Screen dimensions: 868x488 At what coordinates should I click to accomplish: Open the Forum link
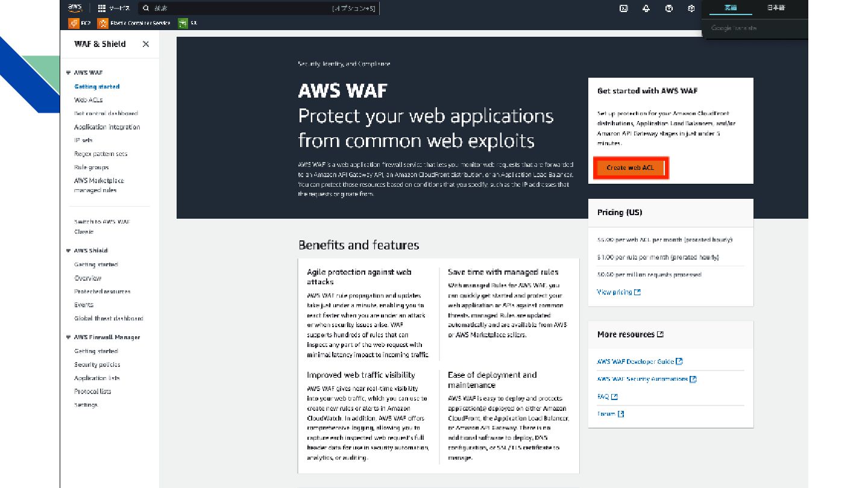606,414
